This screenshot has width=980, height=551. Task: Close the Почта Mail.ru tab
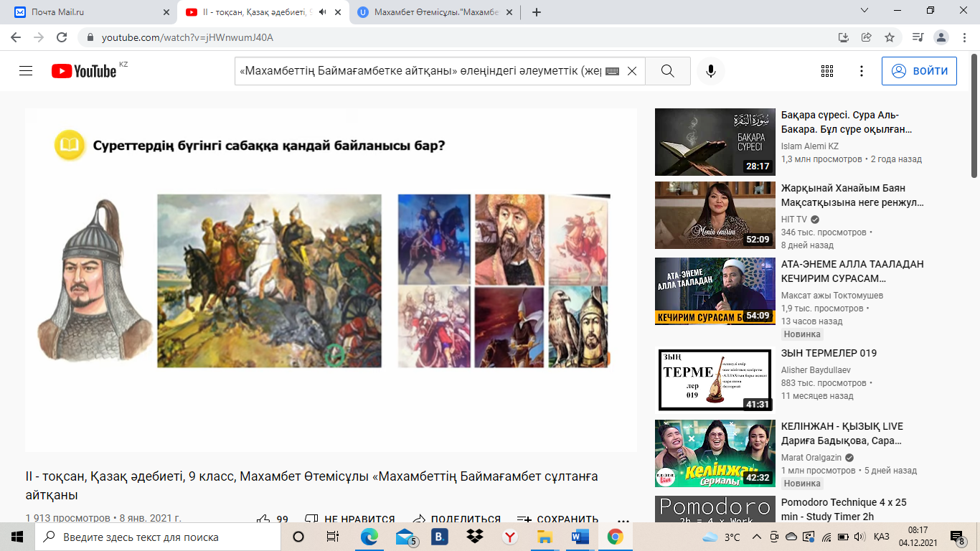(x=166, y=12)
